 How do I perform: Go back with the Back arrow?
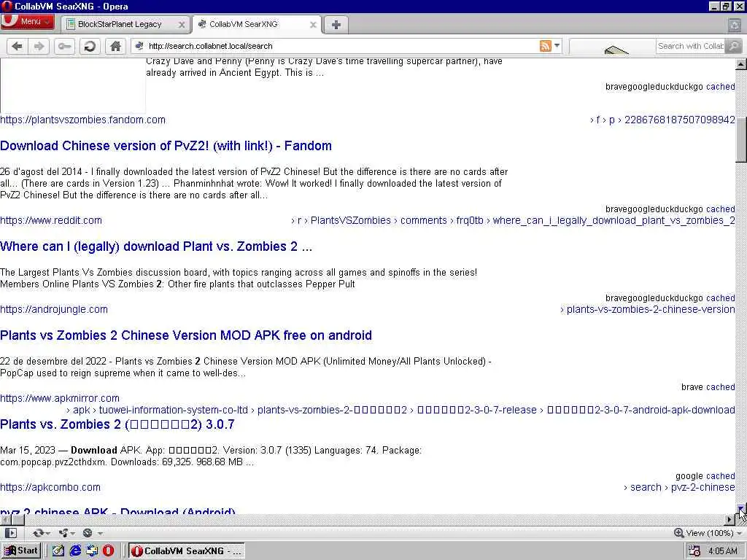[18, 46]
